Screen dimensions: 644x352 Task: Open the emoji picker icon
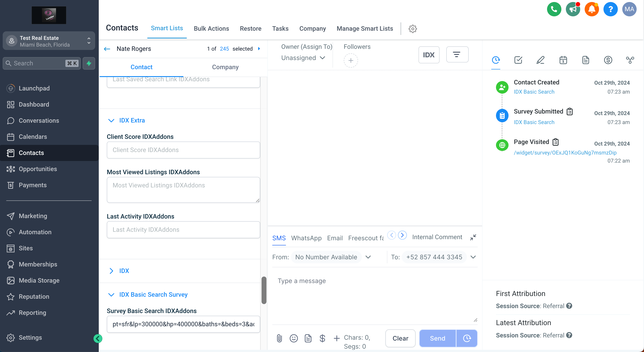point(294,338)
